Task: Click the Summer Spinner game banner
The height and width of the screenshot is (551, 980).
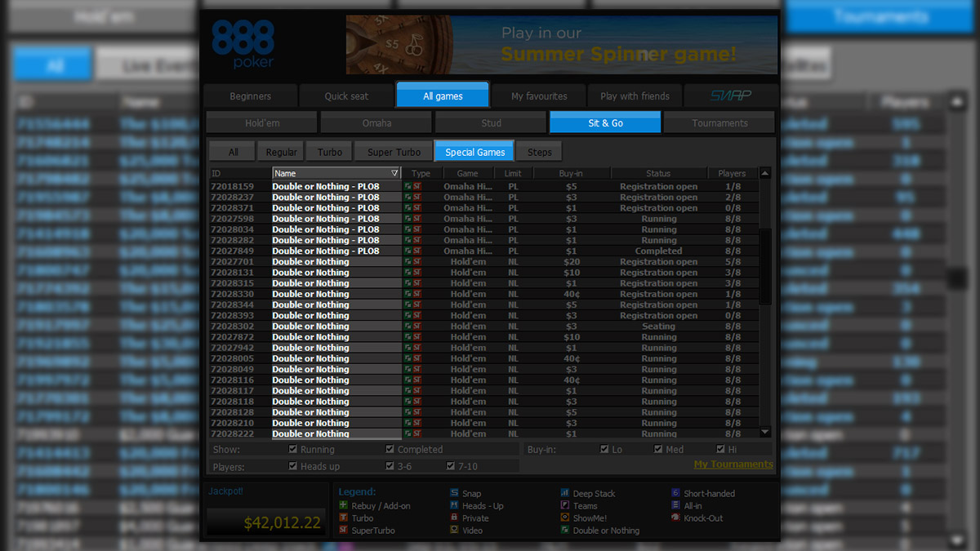Action: coord(562,45)
